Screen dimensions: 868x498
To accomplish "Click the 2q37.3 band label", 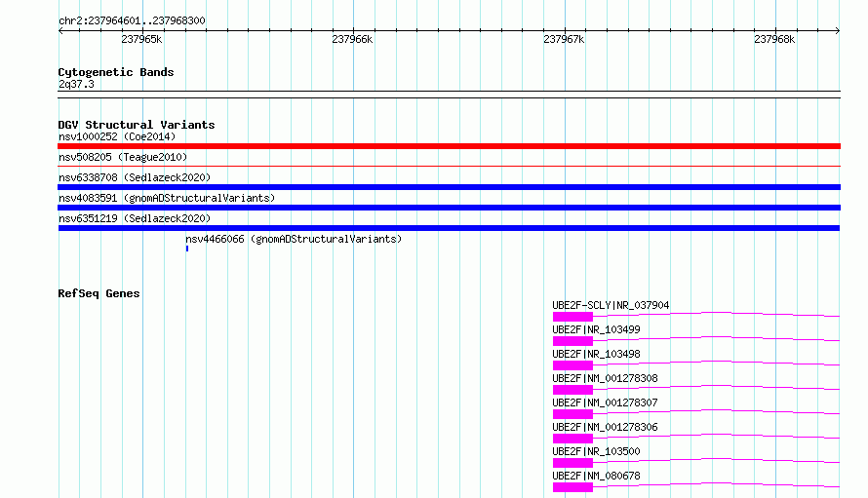I will pos(76,84).
